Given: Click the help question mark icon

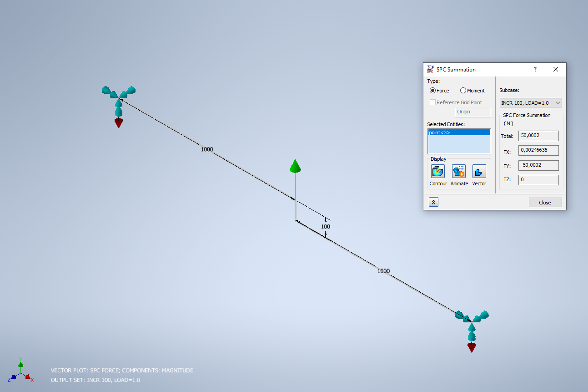Looking at the screenshot, I should pyautogui.click(x=535, y=69).
